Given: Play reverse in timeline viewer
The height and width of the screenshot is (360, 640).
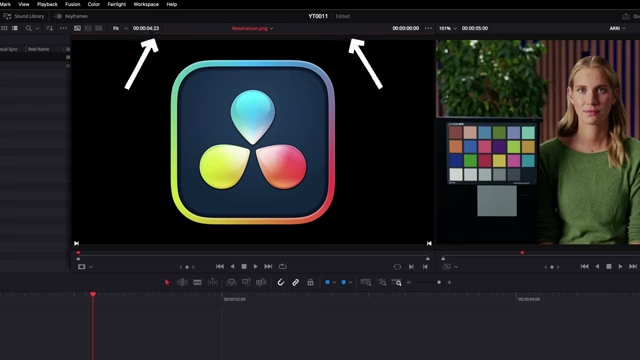Looking at the screenshot, I should click(x=597, y=267).
